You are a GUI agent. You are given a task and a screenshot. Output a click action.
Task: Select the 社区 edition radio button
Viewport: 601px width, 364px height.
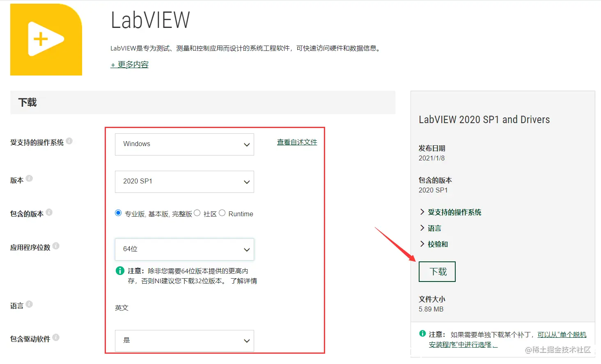click(x=197, y=213)
